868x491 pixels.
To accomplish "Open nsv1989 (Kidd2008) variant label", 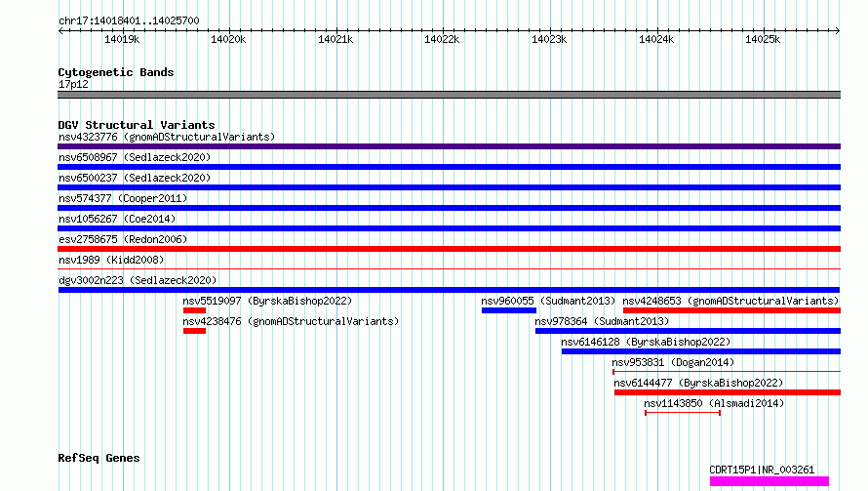I will pyautogui.click(x=111, y=260).
